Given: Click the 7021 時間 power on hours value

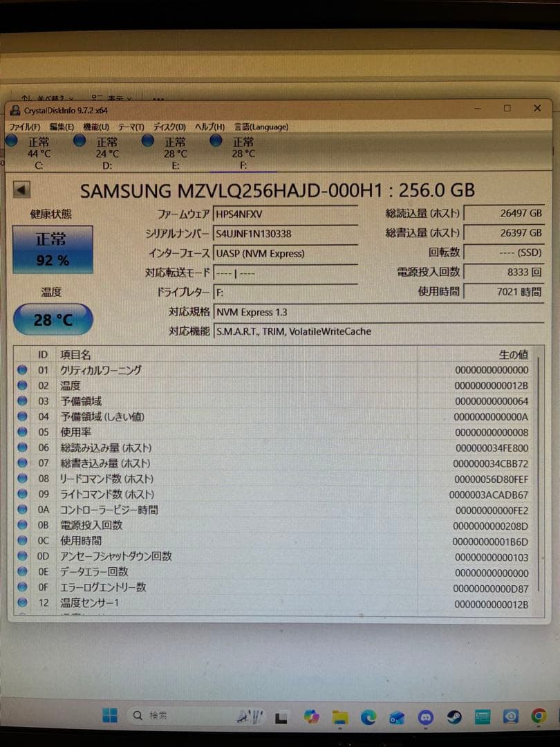Looking at the screenshot, I should click(x=504, y=292).
